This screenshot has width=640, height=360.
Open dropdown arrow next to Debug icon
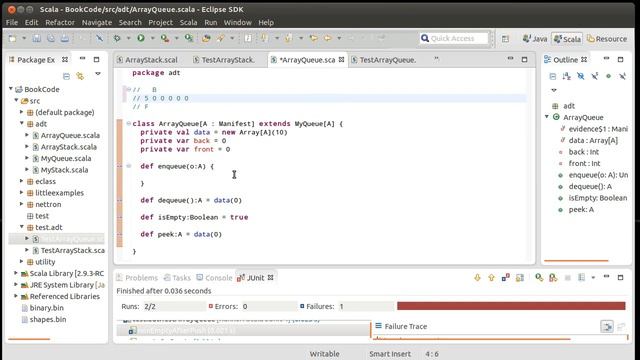point(128,38)
